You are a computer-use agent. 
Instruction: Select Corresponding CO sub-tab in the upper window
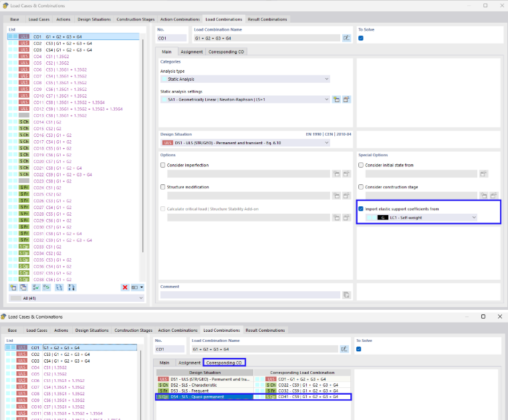(x=226, y=52)
